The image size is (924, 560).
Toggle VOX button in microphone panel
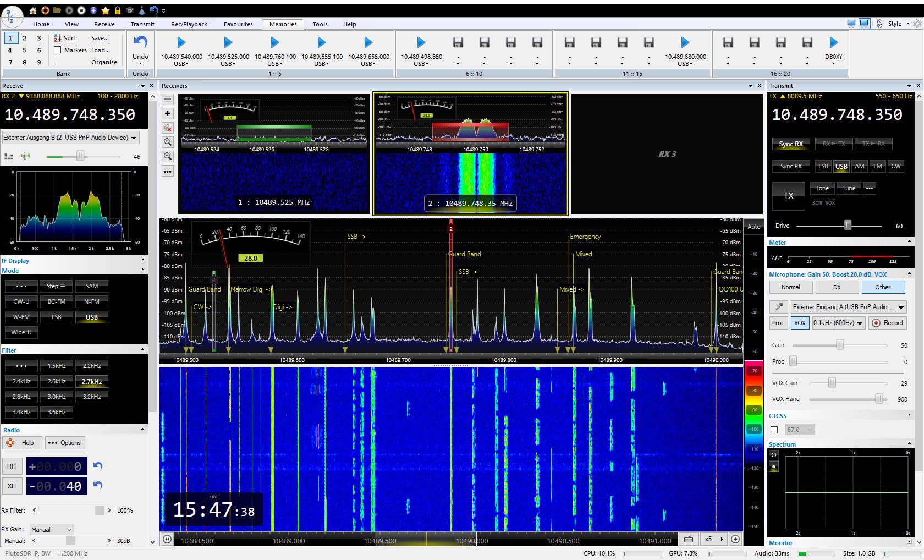(800, 323)
